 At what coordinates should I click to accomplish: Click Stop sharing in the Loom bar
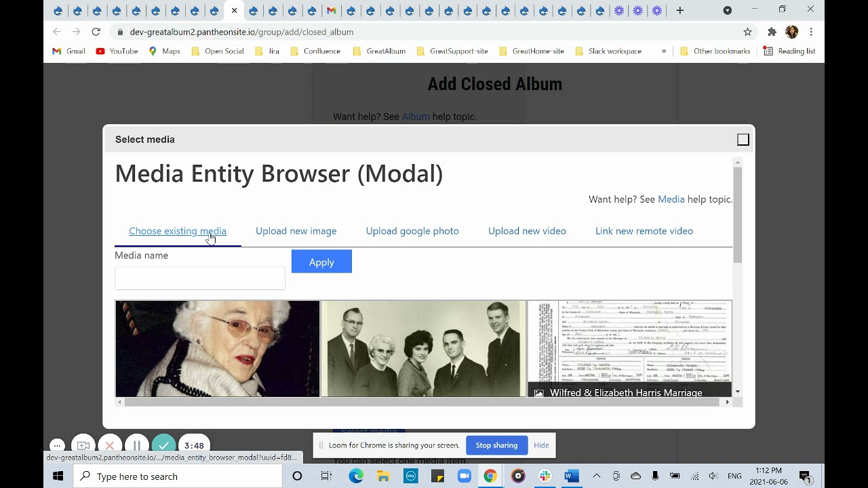(x=496, y=445)
